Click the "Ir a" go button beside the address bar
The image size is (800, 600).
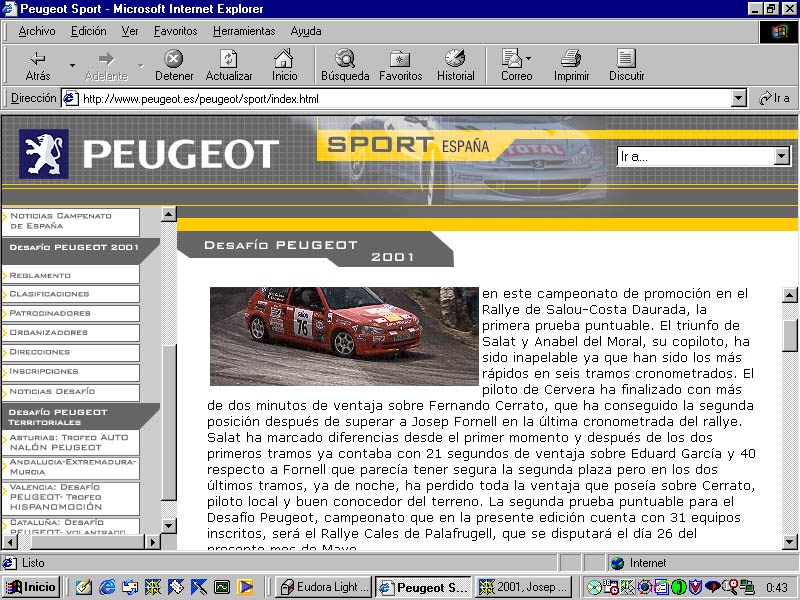coord(774,98)
